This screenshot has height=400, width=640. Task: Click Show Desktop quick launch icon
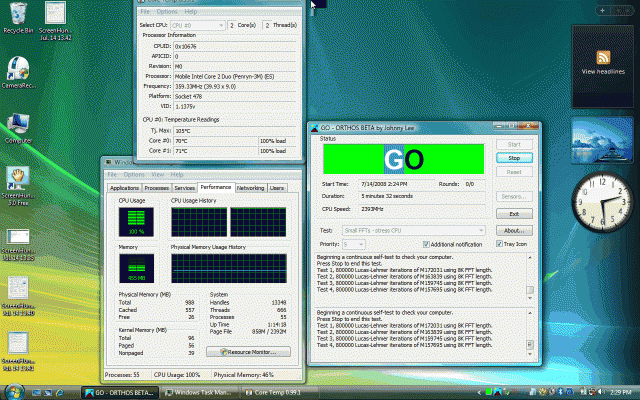(x=36, y=393)
